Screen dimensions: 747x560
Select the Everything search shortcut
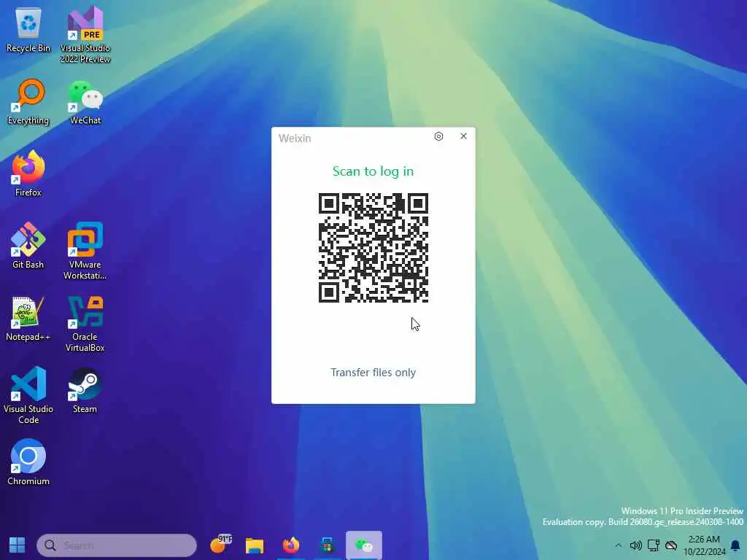tap(28, 102)
